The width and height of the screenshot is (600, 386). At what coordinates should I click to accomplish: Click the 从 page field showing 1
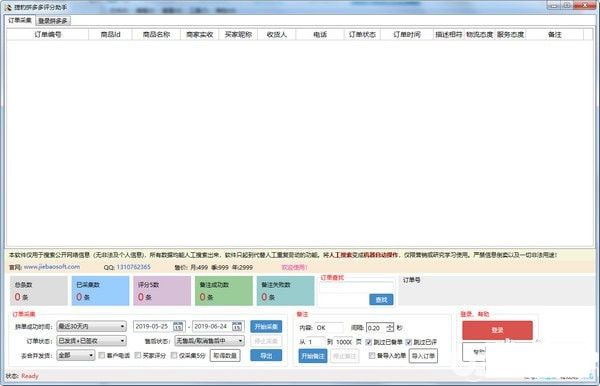[316, 342]
